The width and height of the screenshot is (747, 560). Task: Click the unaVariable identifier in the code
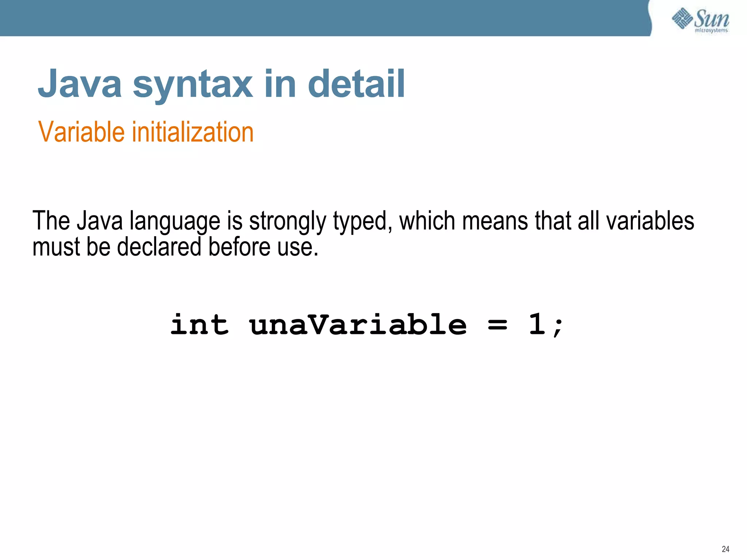click(358, 324)
